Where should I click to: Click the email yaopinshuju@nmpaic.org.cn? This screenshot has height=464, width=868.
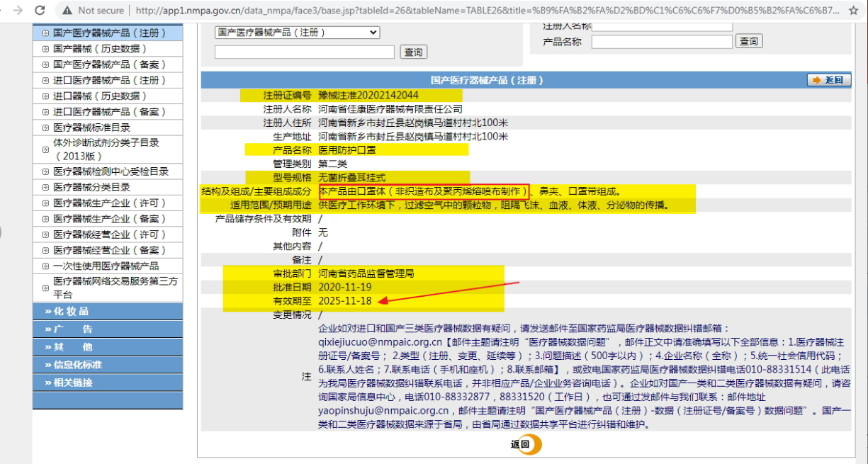(383, 410)
